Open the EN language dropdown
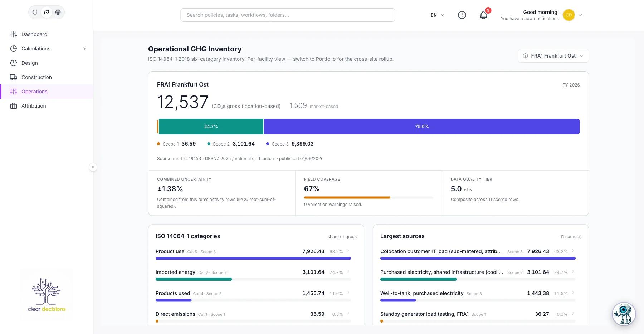 tap(437, 15)
